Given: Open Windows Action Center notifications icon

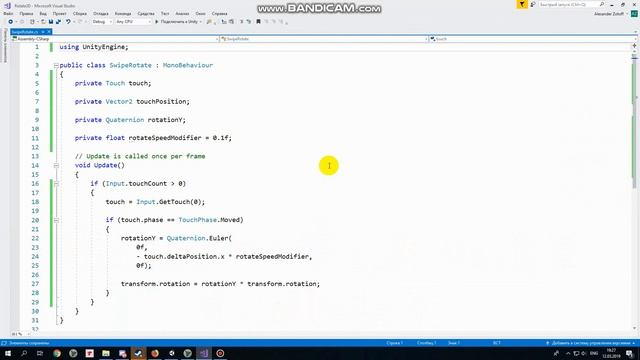Looking at the screenshot, I should tap(629, 353).
